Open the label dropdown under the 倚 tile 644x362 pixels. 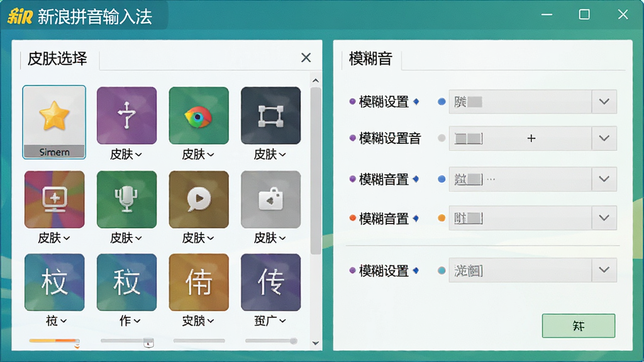(198, 321)
